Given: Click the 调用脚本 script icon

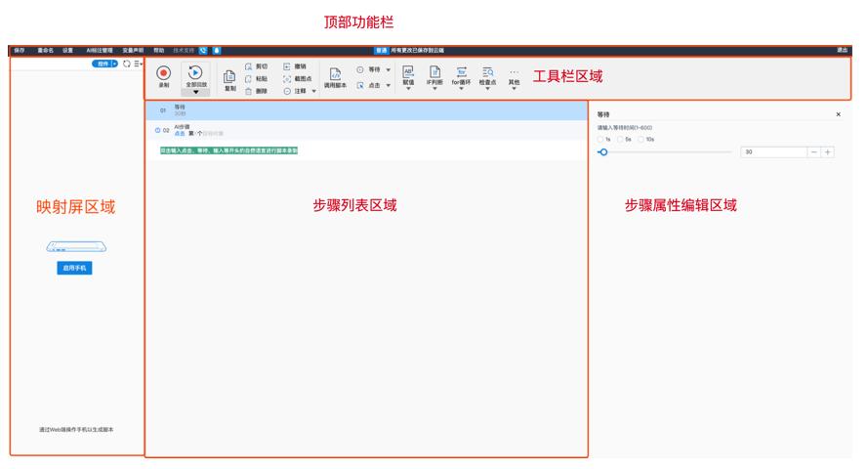Looking at the screenshot, I should point(335,73).
